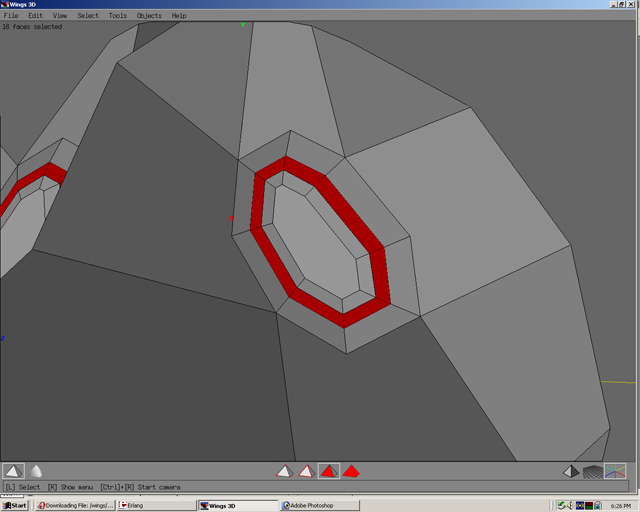640x512 pixels.
Task: Select edge selection mode pyramid
Action: (x=307, y=471)
